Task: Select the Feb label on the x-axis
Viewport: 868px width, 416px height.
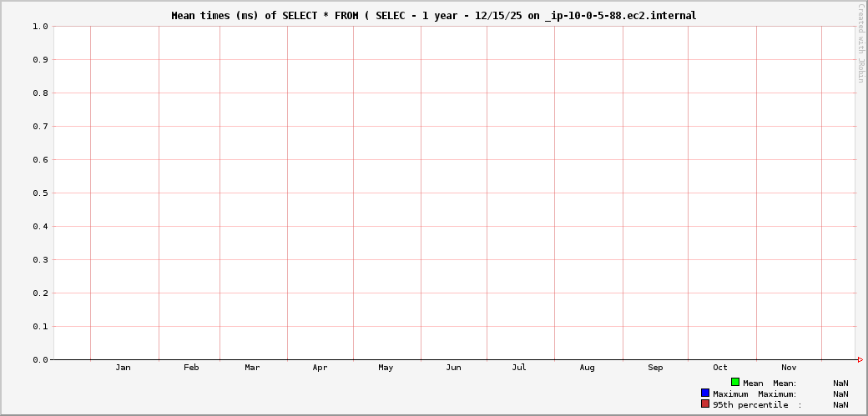Action: coord(191,368)
